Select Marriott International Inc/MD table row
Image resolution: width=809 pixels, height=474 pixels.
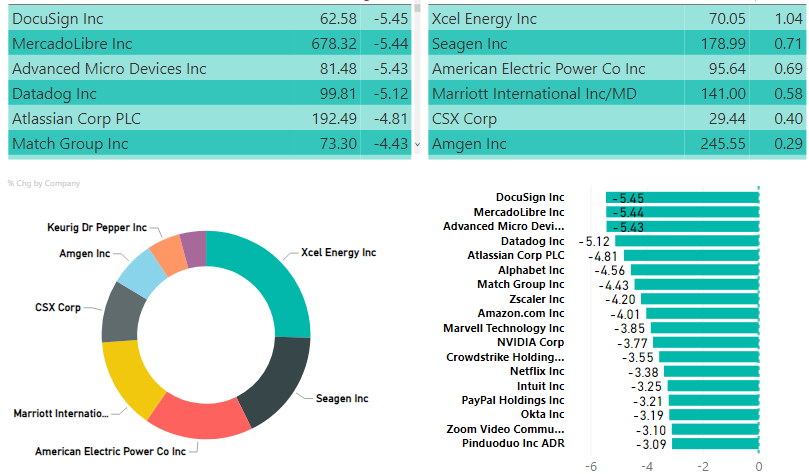coord(617,94)
